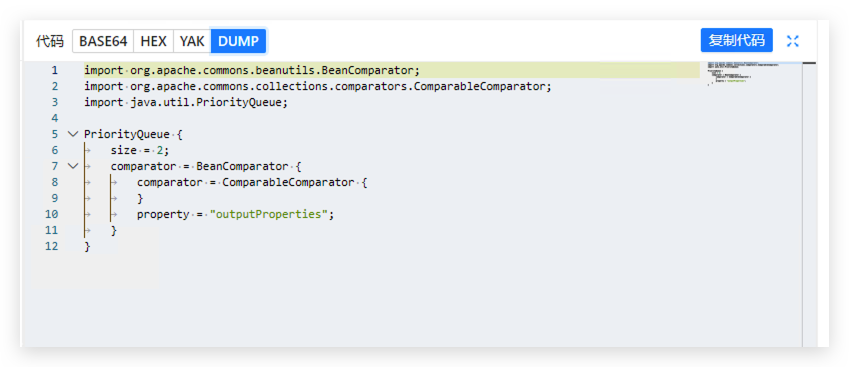Select the YAK format tab
The height and width of the screenshot is (367, 849).
pyautogui.click(x=192, y=41)
